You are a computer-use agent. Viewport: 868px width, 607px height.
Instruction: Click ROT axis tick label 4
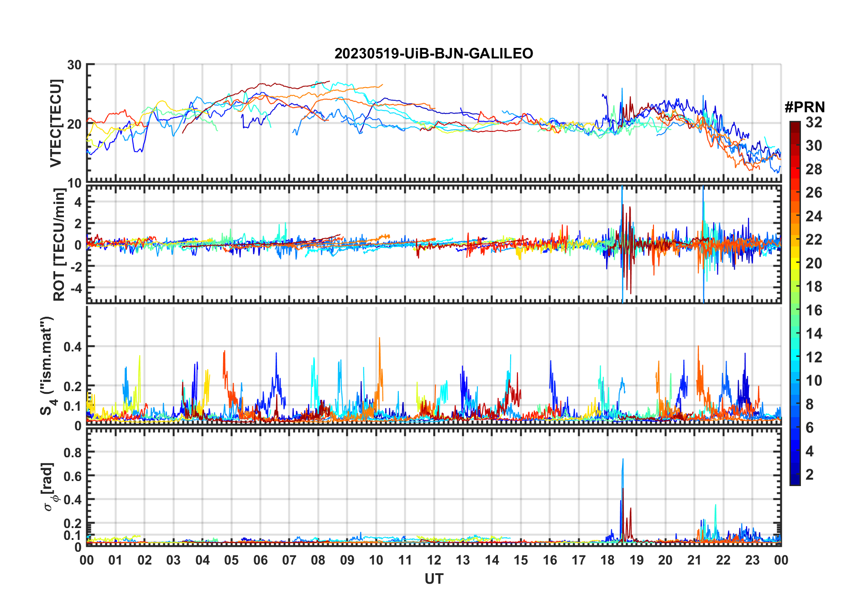pyautogui.click(x=78, y=202)
